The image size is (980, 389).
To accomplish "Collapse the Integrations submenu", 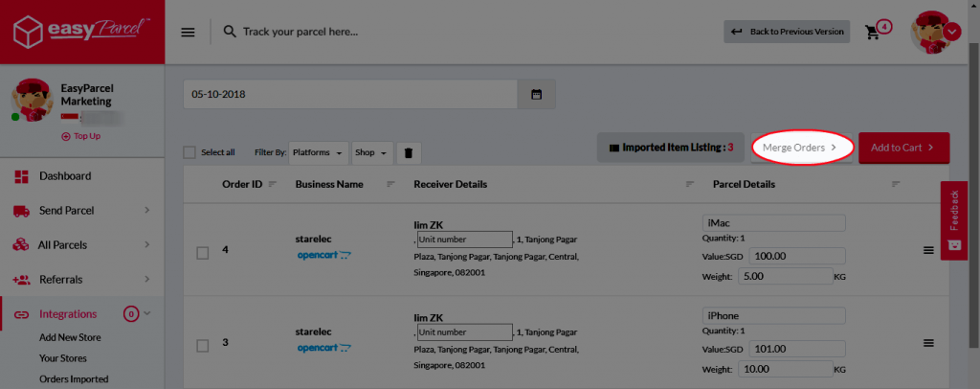I will point(147,313).
